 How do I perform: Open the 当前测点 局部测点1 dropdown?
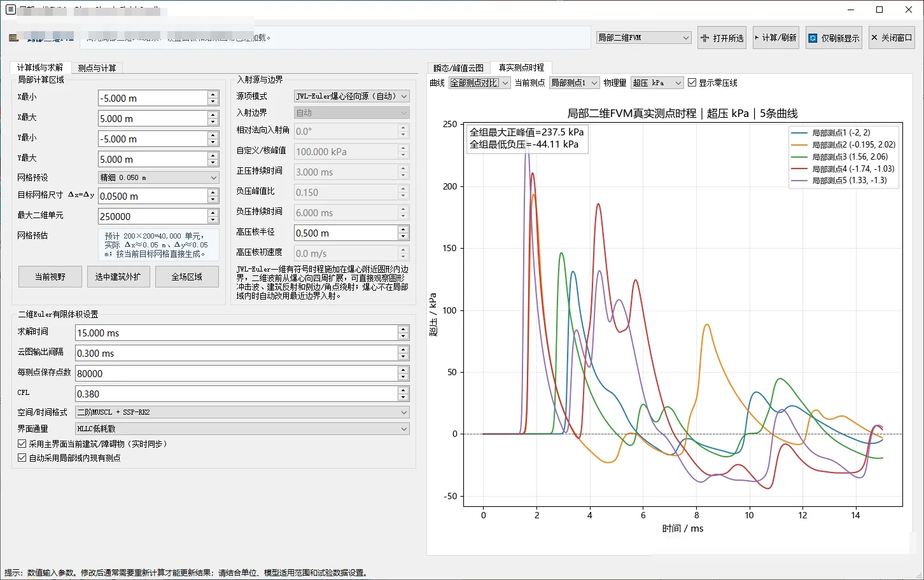(x=574, y=83)
